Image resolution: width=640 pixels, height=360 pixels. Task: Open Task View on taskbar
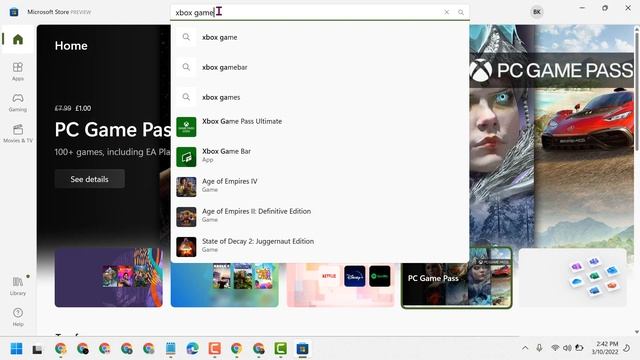(38, 349)
